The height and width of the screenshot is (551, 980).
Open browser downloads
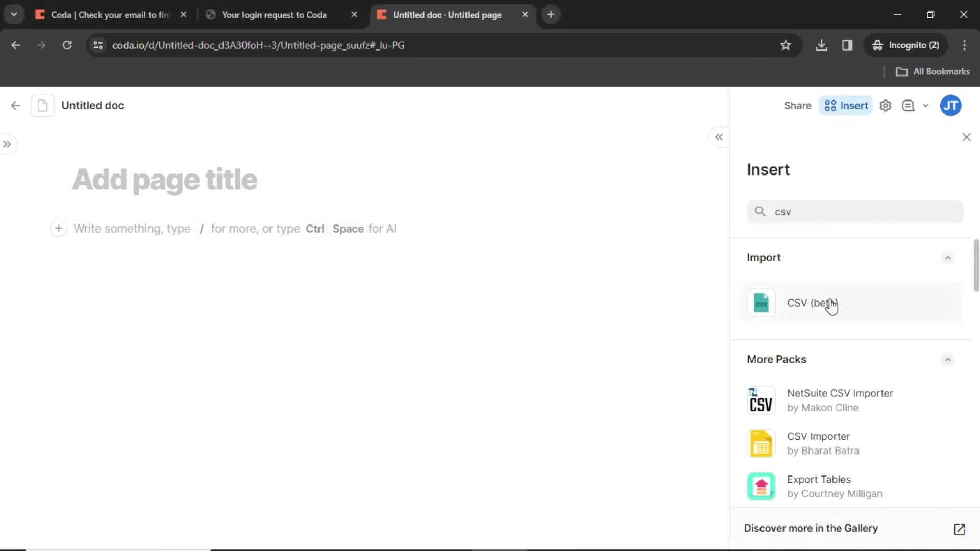point(821,45)
